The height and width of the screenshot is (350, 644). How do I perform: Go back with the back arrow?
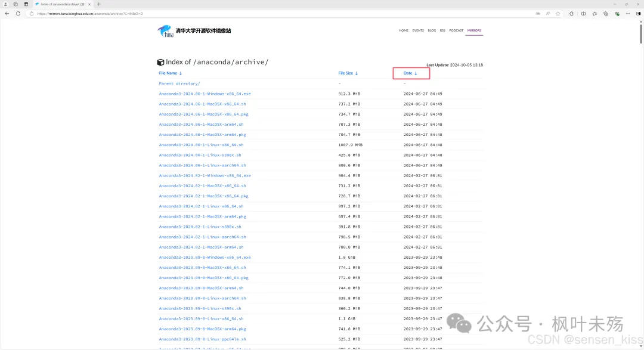click(7, 14)
